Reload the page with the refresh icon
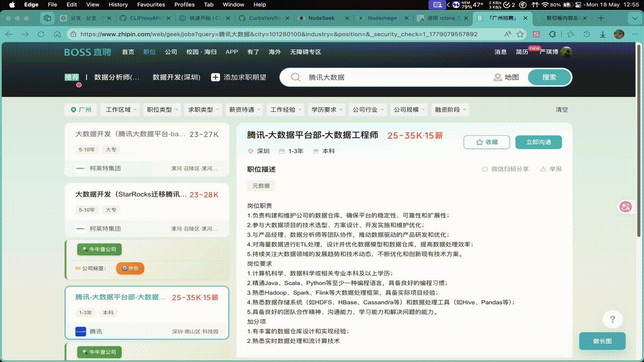 coord(41,34)
